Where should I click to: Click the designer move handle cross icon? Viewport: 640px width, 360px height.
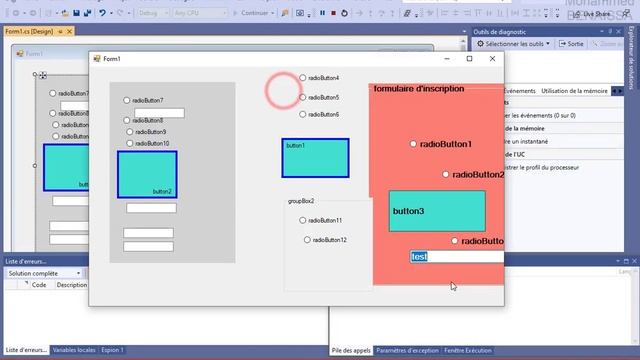43,75
